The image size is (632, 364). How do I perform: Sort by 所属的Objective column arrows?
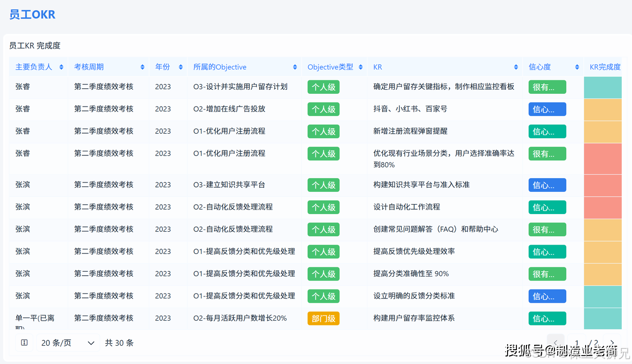pyautogui.click(x=295, y=67)
